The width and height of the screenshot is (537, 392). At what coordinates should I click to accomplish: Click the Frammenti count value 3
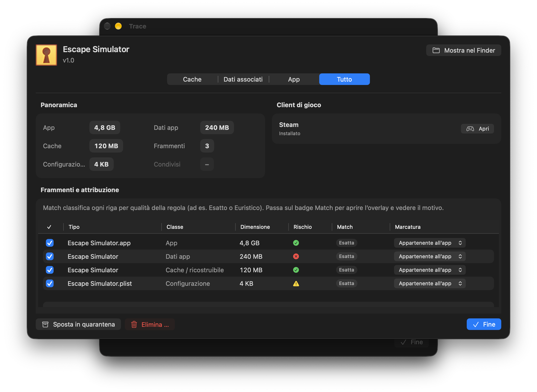coord(207,146)
